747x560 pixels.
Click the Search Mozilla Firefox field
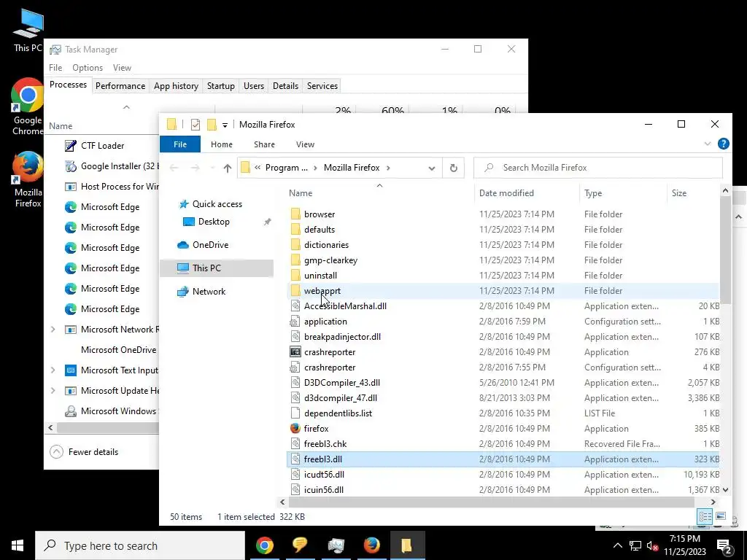pos(598,168)
